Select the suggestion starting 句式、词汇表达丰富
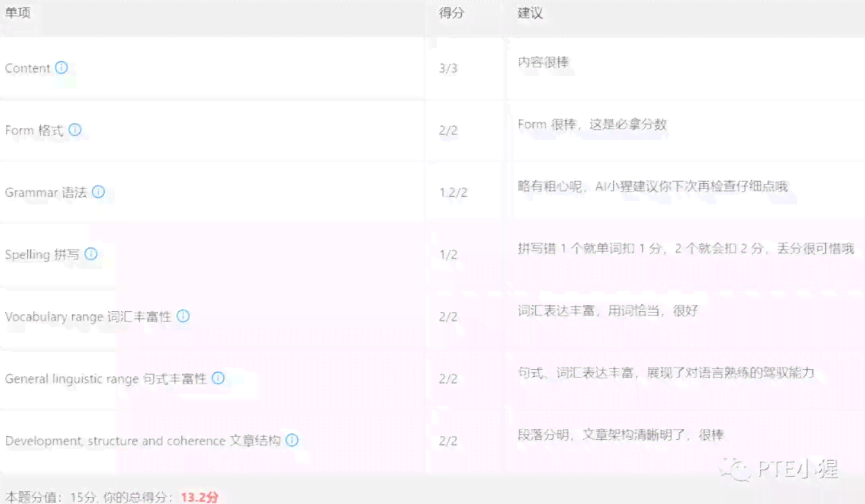Image resolution: width=865 pixels, height=504 pixels. coord(666,372)
